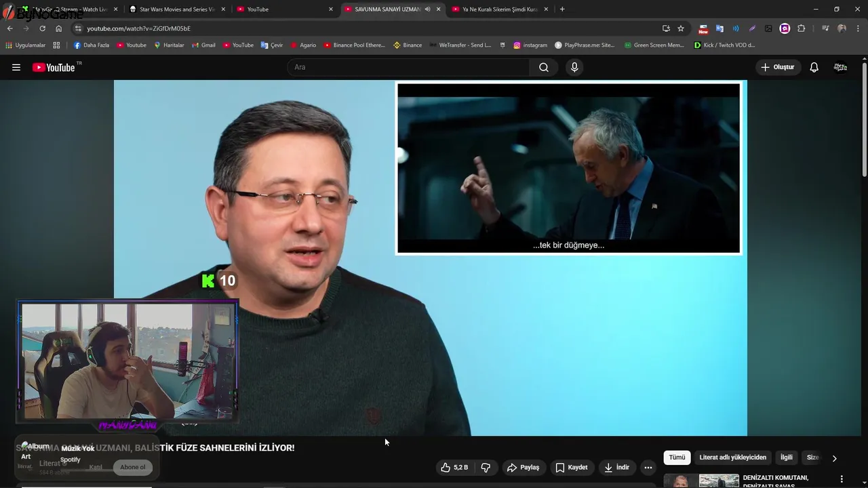Open the Gmail bookmark

(203, 45)
